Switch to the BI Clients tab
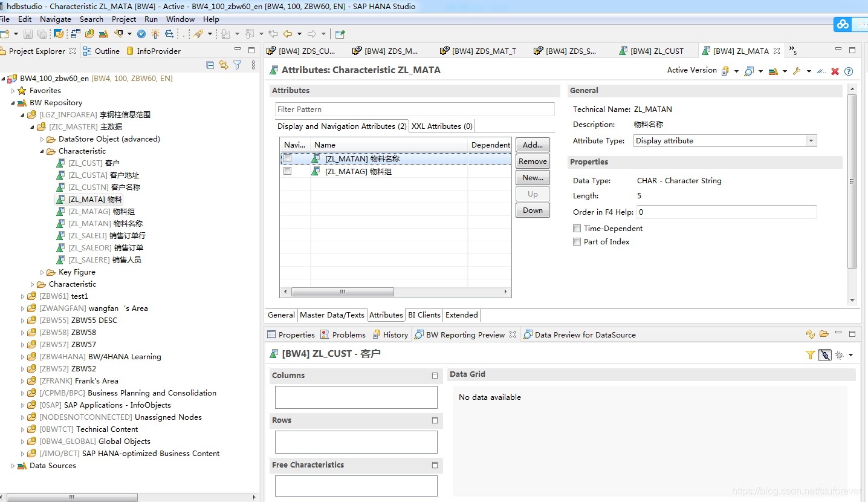Viewport: 868px width, 502px height. pos(424,315)
